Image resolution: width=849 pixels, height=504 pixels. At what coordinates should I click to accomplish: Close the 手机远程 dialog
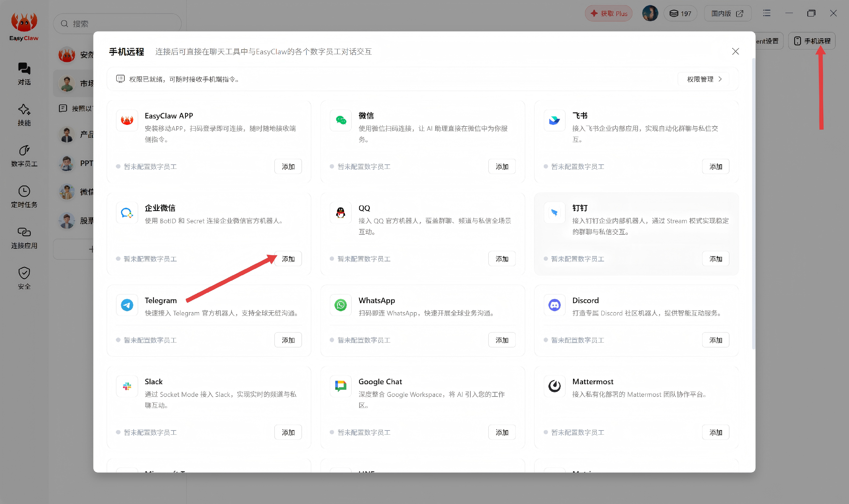coord(735,51)
